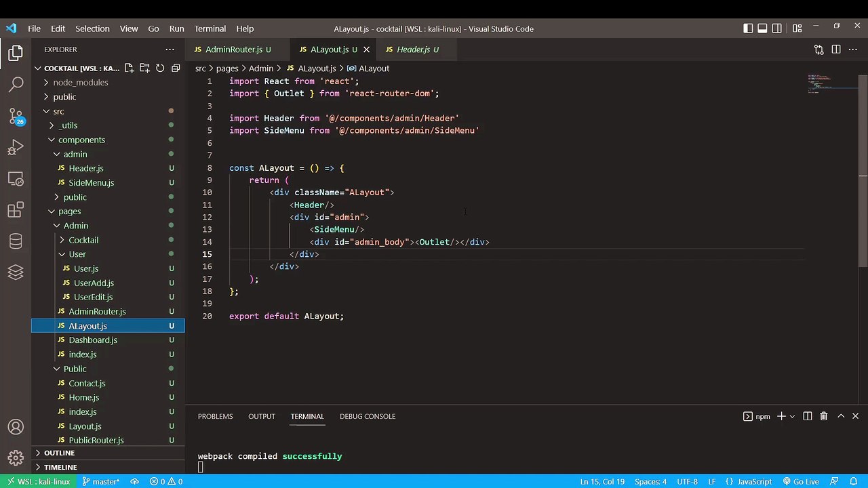Open the Explorer view in activity bar
The image size is (868, 488).
click(16, 53)
